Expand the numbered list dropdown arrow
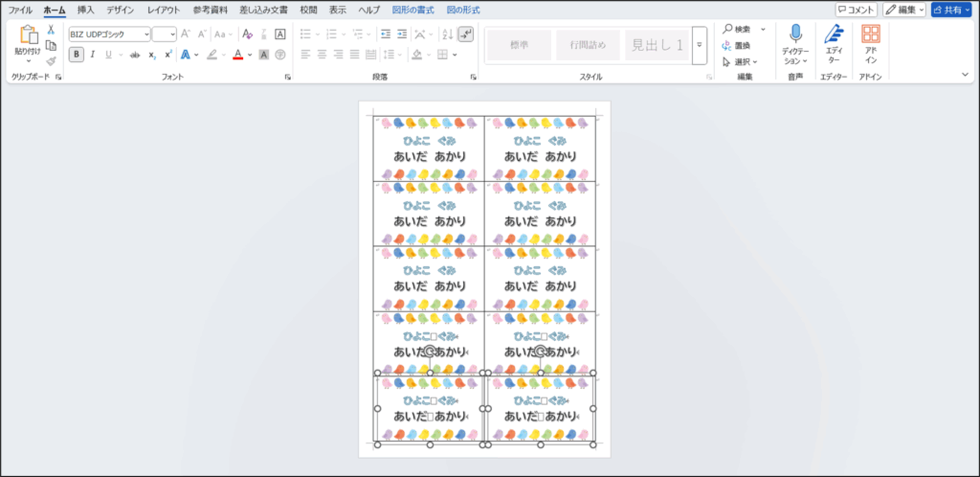980x477 pixels. 344,34
